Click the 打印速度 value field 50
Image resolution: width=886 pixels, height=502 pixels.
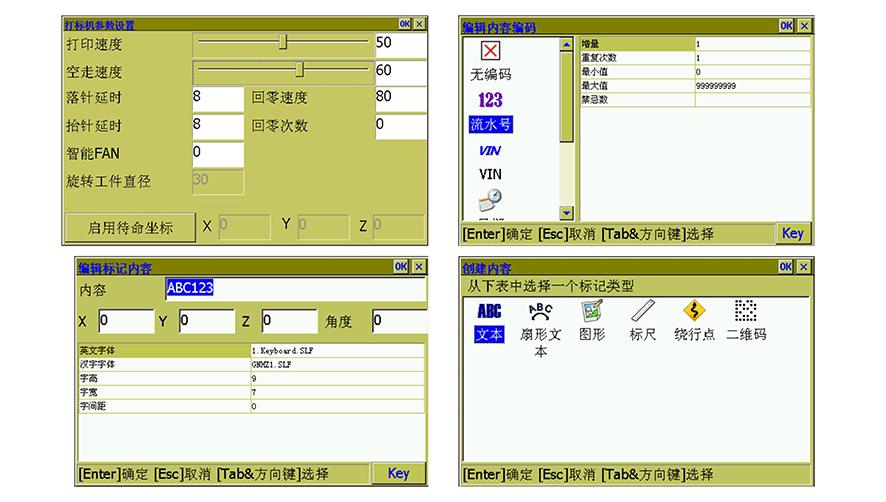coord(401,45)
